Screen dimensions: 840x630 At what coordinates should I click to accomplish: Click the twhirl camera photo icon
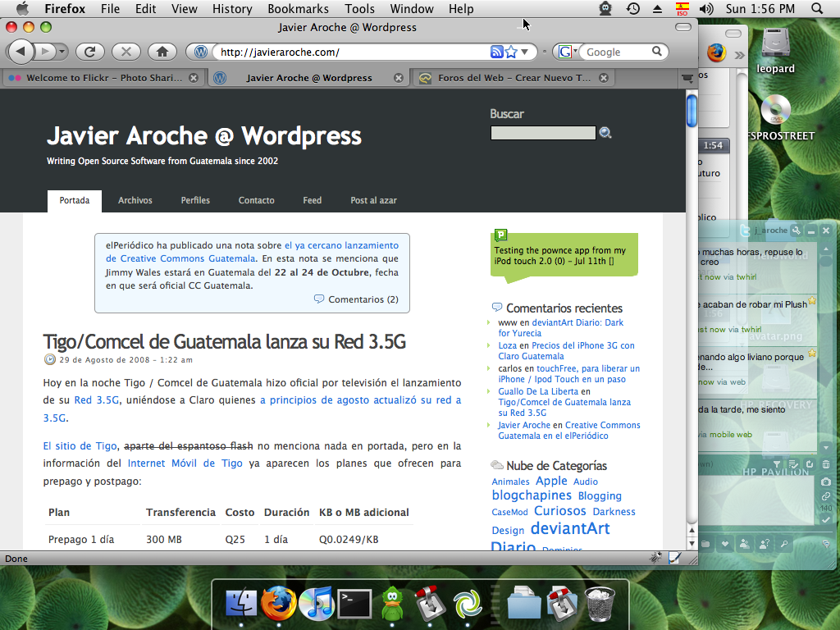click(x=826, y=482)
